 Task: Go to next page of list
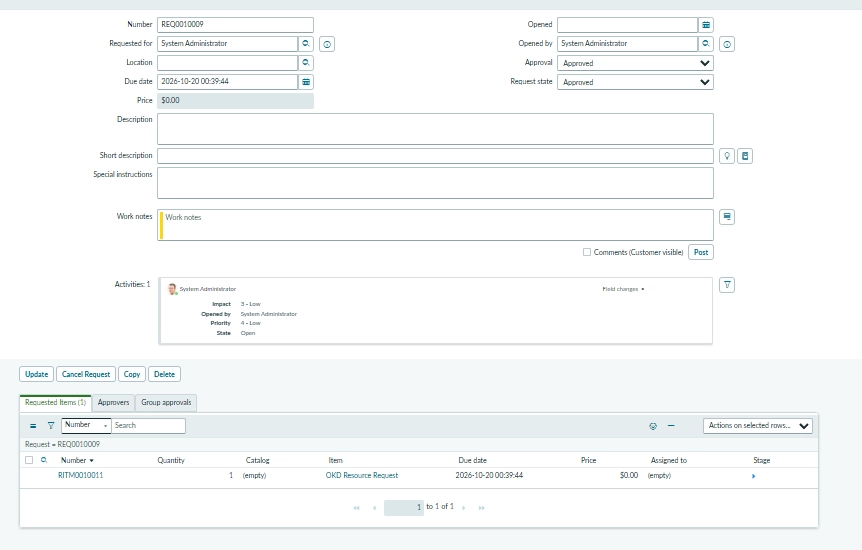(x=464, y=508)
